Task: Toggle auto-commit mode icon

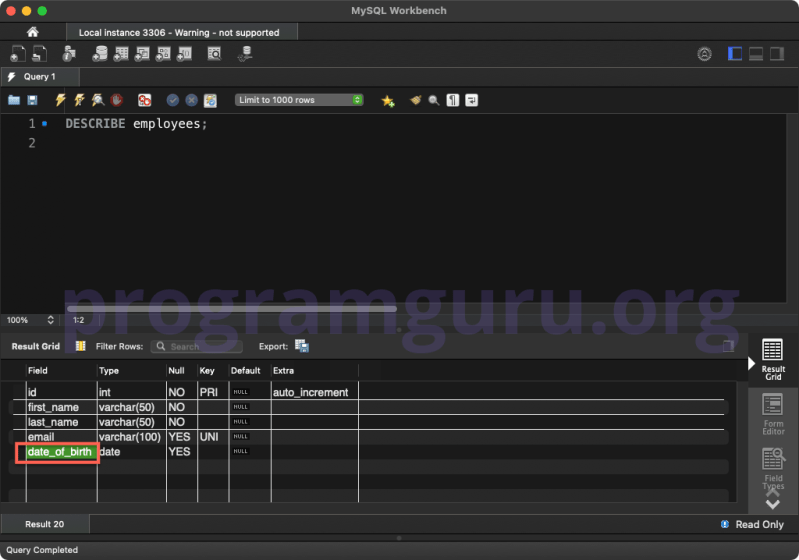Action: (210, 100)
